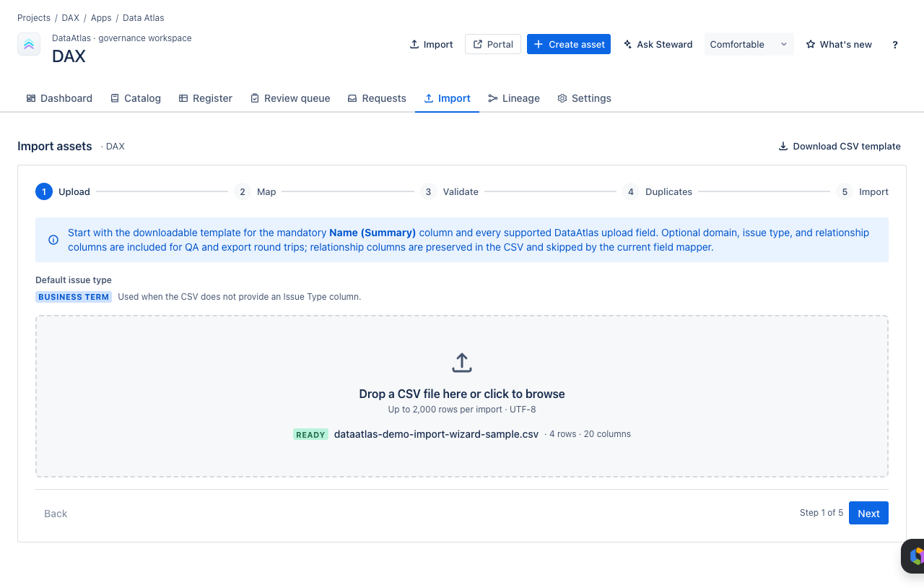The width and height of the screenshot is (924, 588).
Task: Click 'Up to 2,000 rows per import' text
Action: [445, 410]
